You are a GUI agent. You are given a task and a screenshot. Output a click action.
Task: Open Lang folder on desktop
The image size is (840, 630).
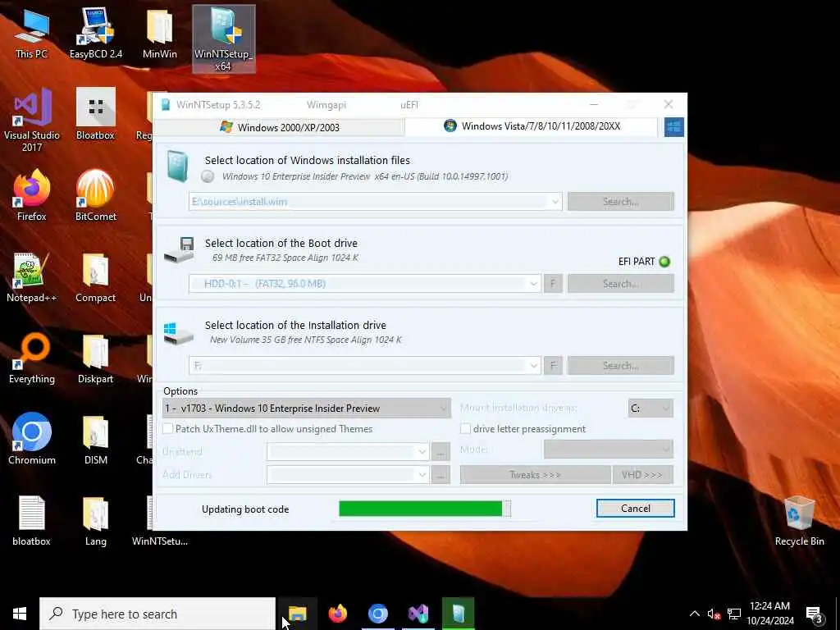point(95,521)
